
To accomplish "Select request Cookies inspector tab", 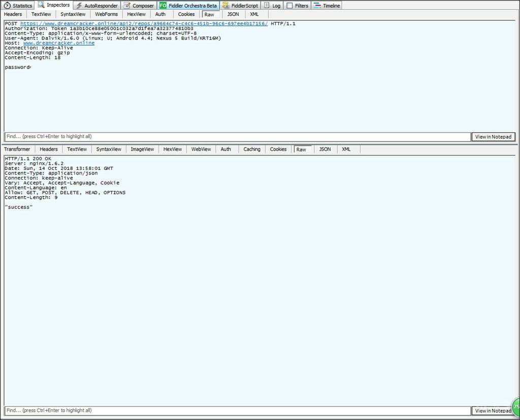I will 186,14.
